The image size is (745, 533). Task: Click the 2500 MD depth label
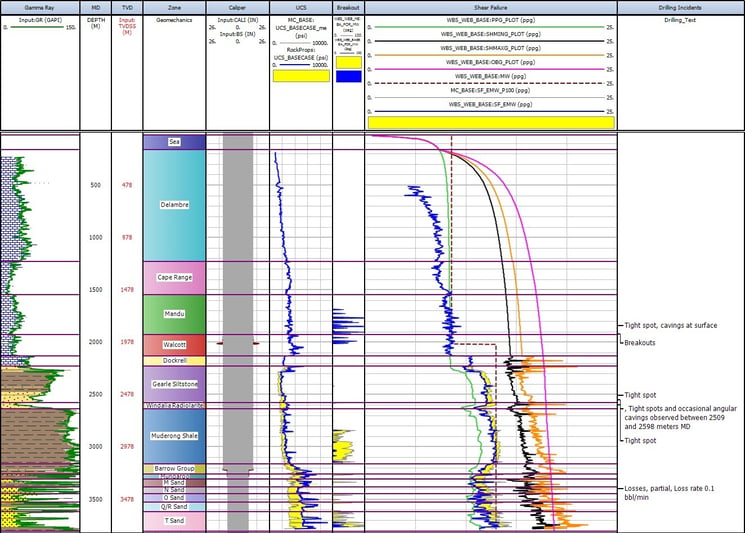96,394
